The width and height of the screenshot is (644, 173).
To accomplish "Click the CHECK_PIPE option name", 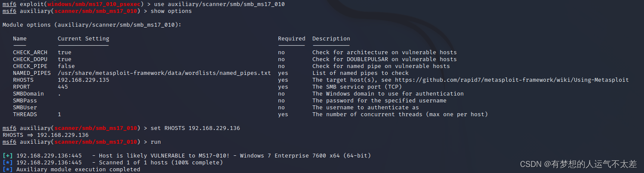I will 30,66.
